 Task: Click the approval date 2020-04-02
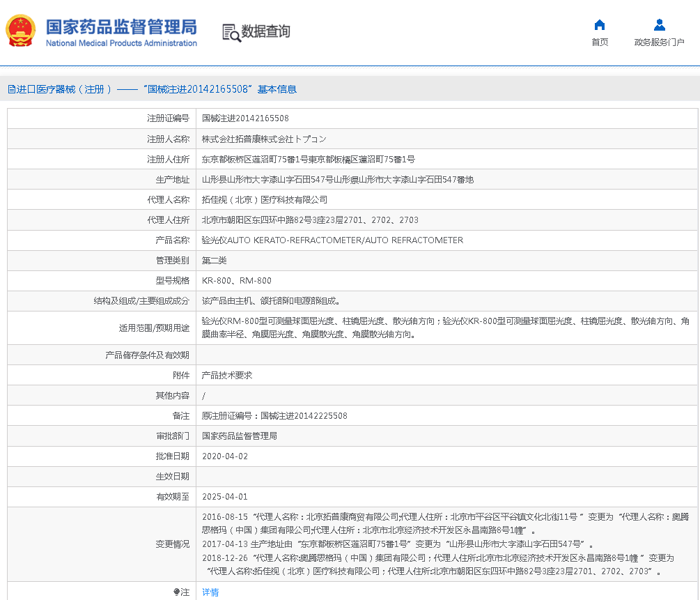[225, 456]
